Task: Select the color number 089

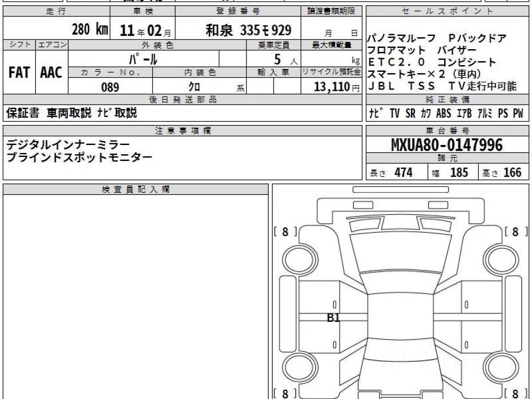Action: (110, 87)
